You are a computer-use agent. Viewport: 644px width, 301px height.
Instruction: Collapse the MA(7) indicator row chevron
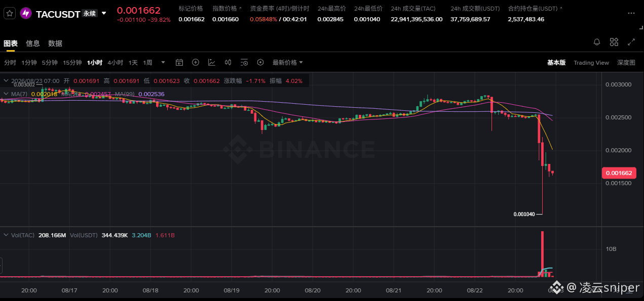point(5,94)
